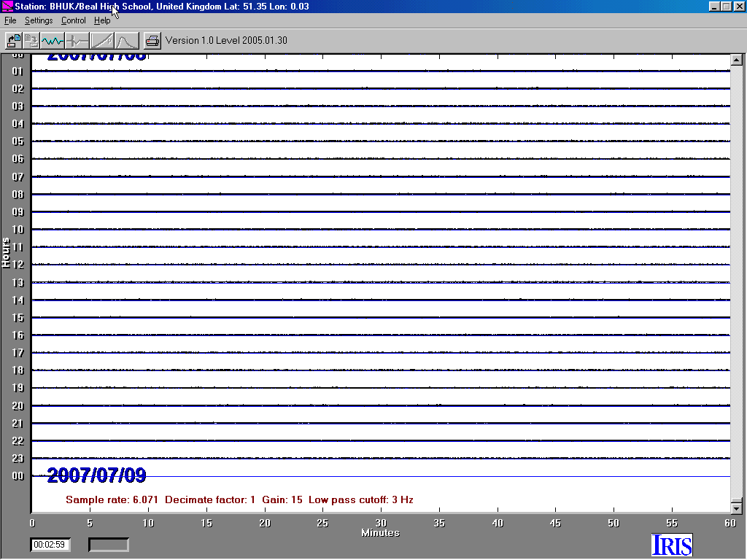747x560 pixels.
Task: Select the cyan seismic waveform view icon
Action: pyautogui.click(x=53, y=40)
